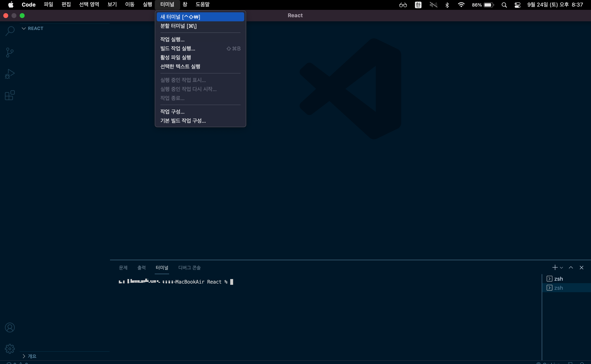The width and height of the screenshot is (591, 364).
Task: Open the Extensions view
Action: (x=10, y=95)
